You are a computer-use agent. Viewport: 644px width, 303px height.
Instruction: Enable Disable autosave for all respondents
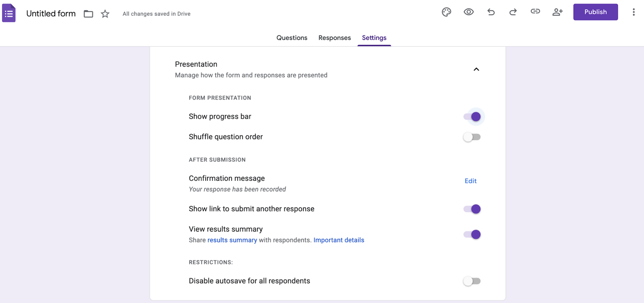[x=472, y=281]
